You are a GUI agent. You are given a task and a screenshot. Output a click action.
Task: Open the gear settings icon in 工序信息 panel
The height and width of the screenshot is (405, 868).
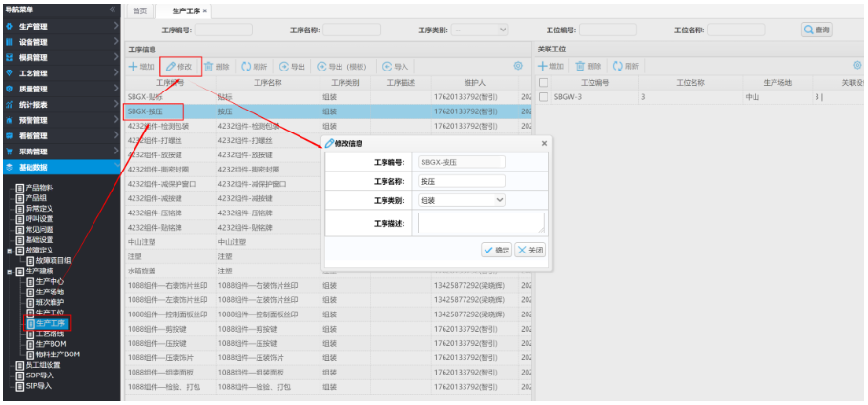coord(518,66)
